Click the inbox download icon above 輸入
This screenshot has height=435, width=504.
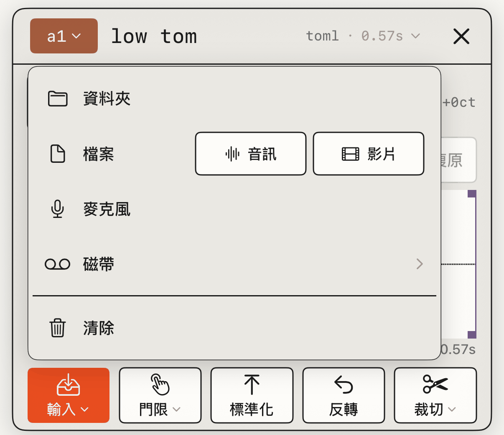click(x=69, y=384)
